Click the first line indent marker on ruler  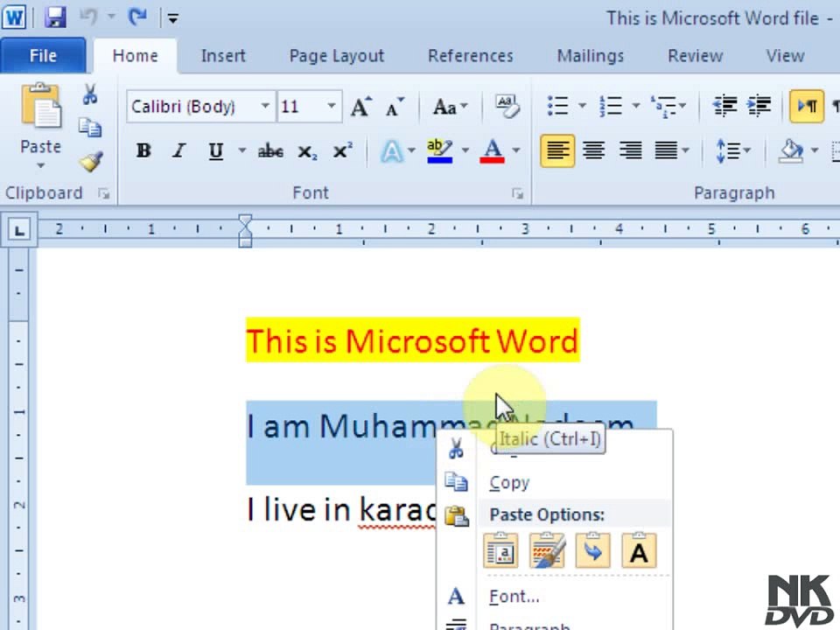(245, 220)
